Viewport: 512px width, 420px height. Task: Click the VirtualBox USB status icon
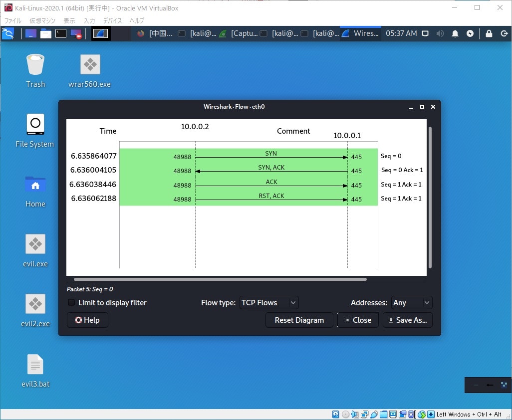(374, 414)
